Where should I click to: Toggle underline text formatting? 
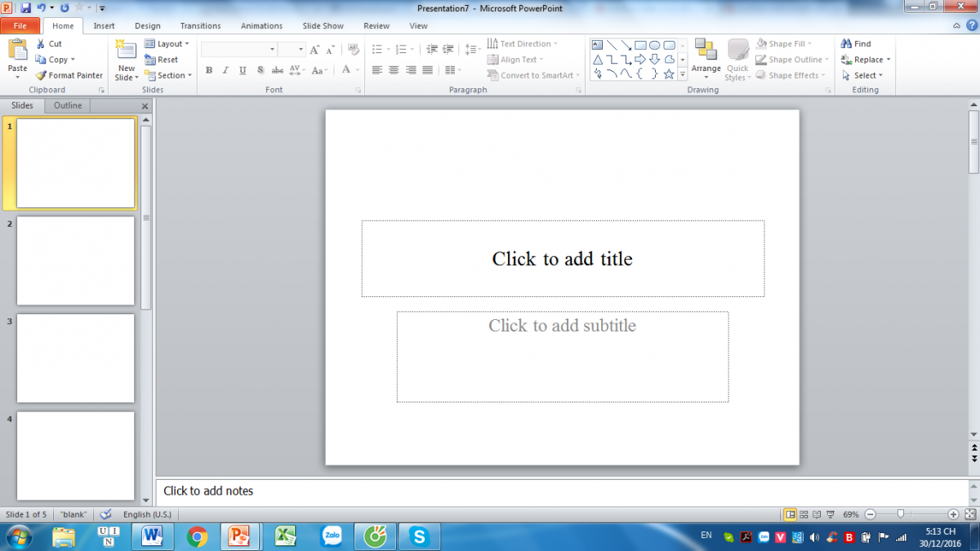[243, 71]
